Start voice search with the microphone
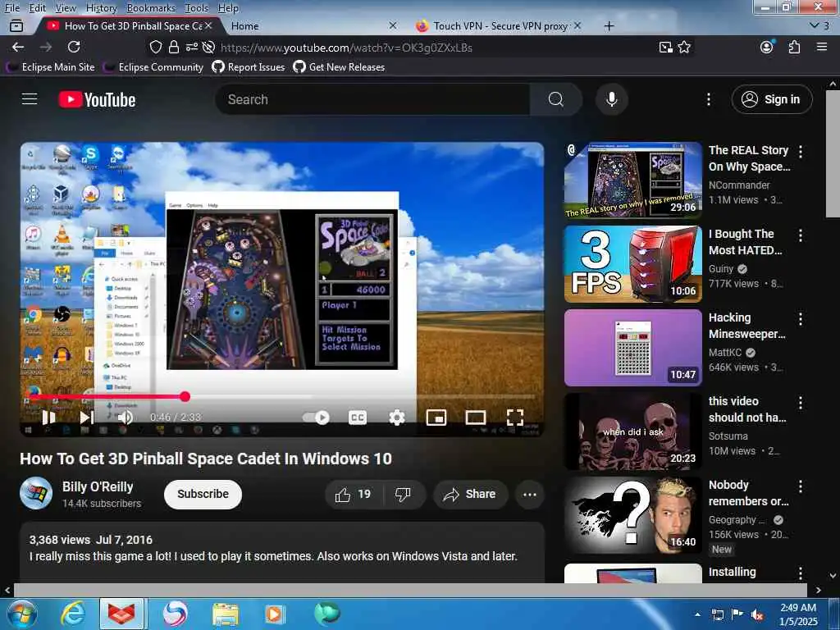This screenshot has width=840, height=630. (x=611, y=99)
